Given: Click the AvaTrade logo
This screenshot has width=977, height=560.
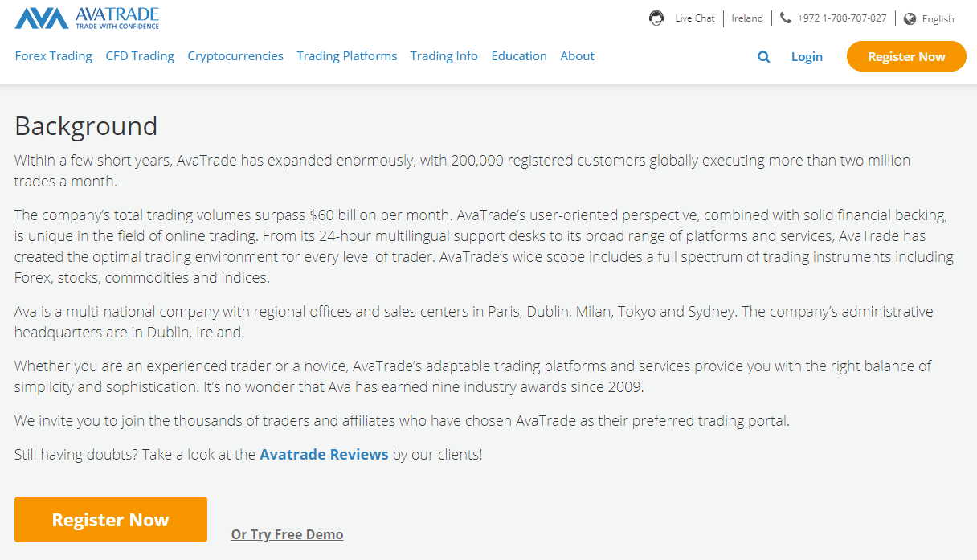Looking at the screenshot, I should coord(87,18).
